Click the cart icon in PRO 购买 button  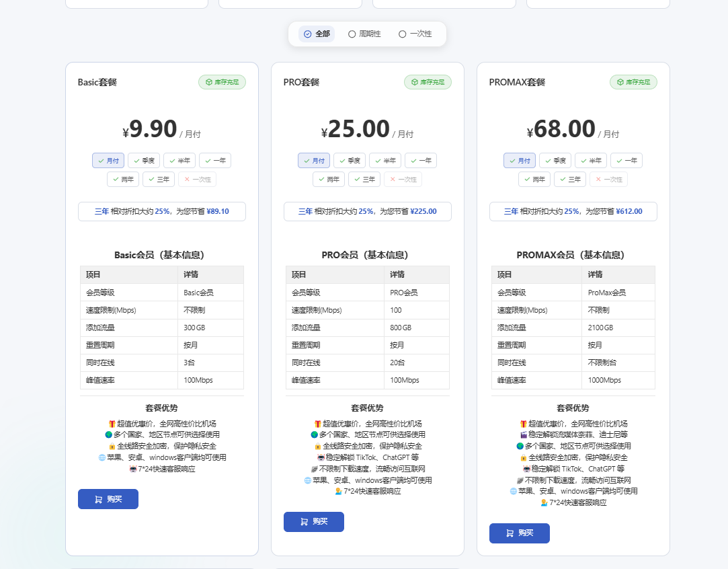coord(304,522)
